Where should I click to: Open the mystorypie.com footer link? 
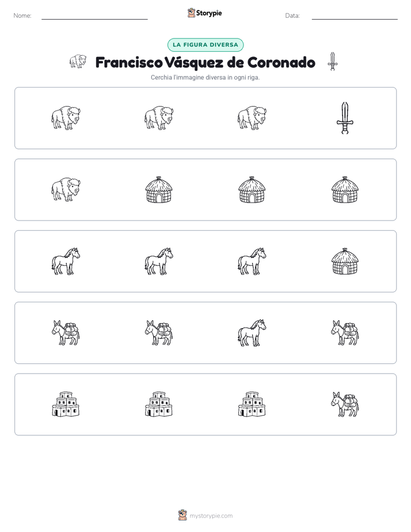211,516
